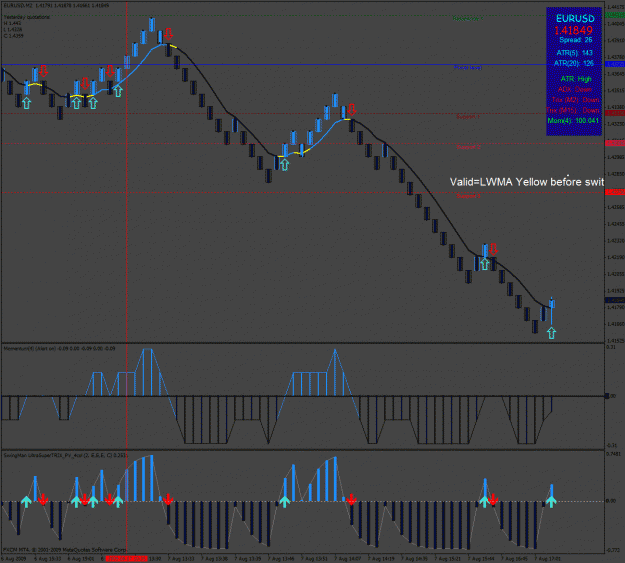The image size is (625, 563).
Task: Click the 'Support 1' line label
Action: [468, 117]
